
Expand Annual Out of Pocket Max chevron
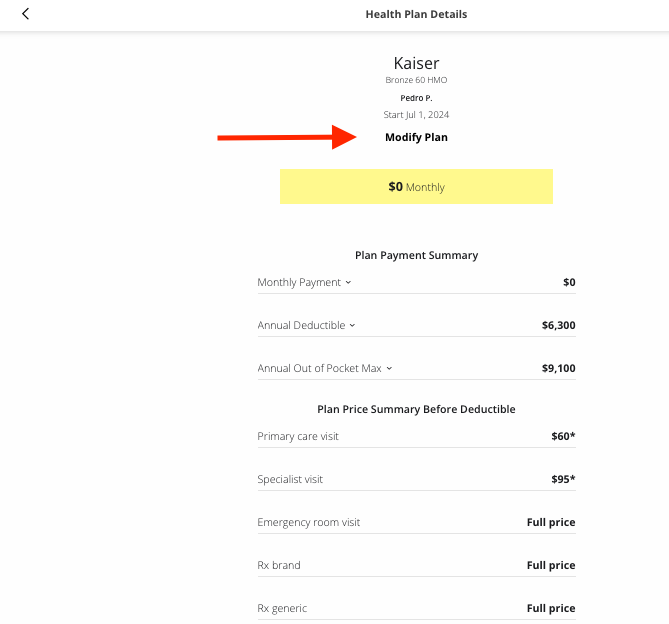[x=389, y=369]
